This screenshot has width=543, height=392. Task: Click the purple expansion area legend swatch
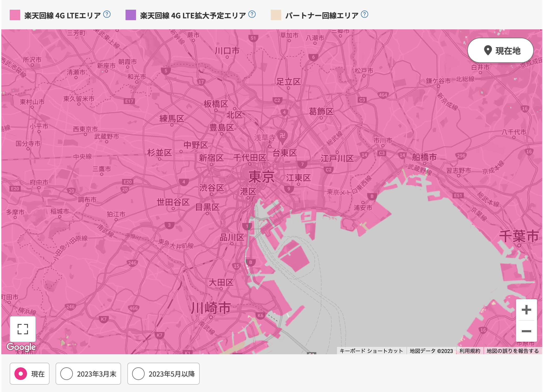pos(131,15)
